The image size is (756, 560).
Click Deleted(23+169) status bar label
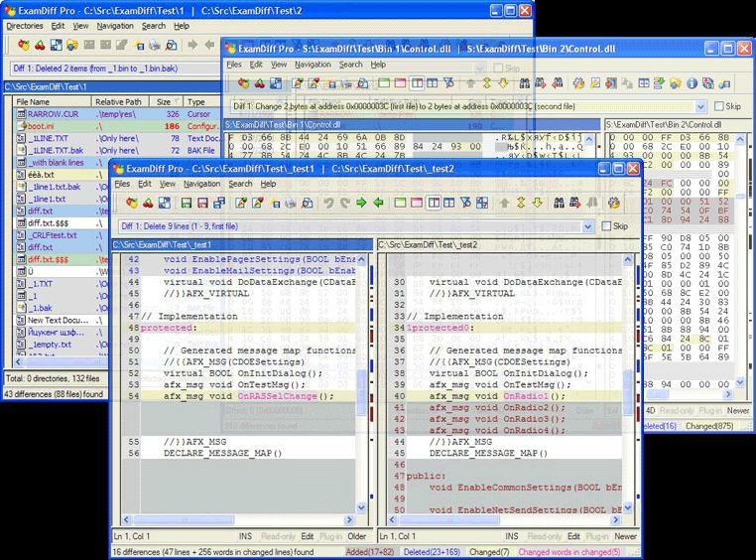[x=432, y=552]
